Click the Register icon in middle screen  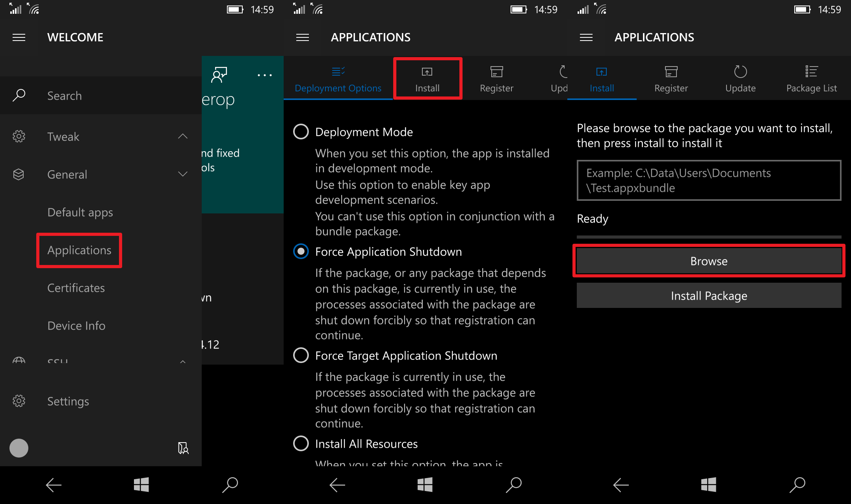(x=496, y=72)
